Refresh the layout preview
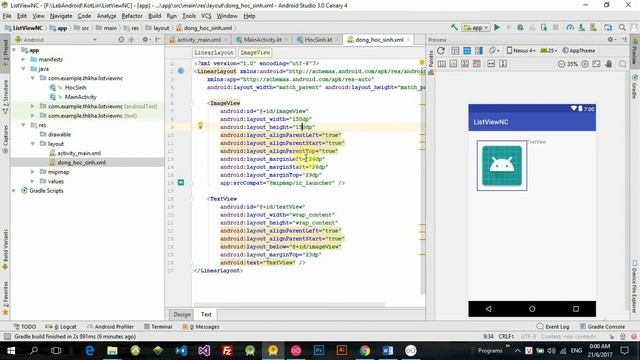This screenshot has height=360, width=640. coord(441,51)
